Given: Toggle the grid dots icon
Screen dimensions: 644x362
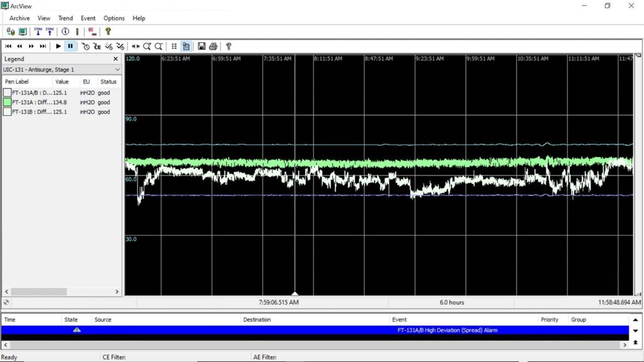Looking at the screenshot, I should pos(174,47).
